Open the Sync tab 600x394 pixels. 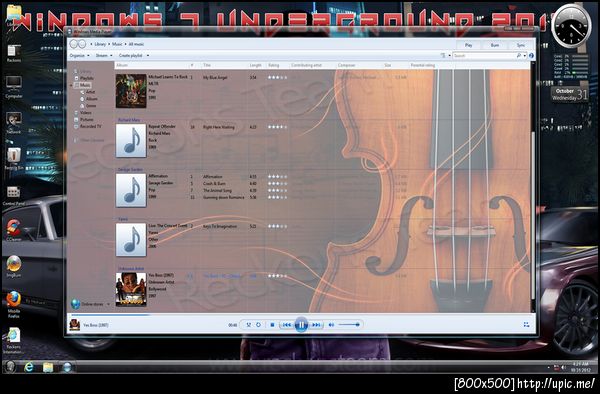point(521,45)
